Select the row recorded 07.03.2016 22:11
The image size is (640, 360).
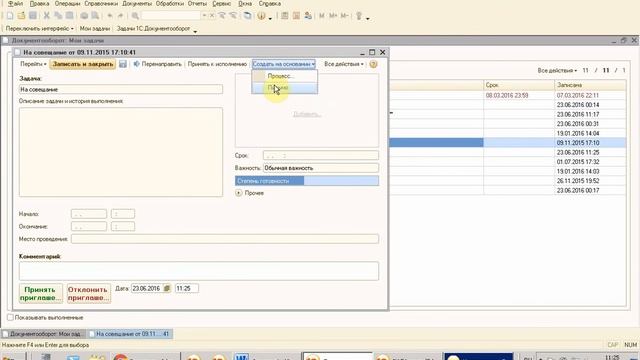click(x=507, y=95)
